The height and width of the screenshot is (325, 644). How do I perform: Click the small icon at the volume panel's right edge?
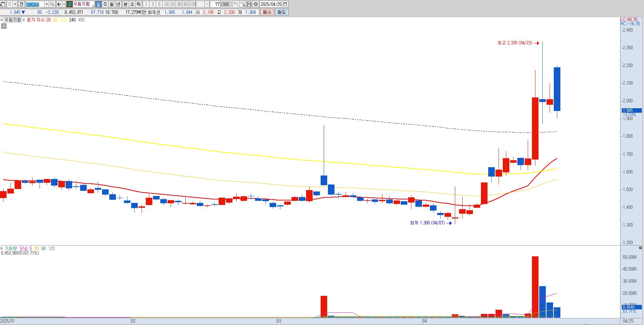point(640,248)
